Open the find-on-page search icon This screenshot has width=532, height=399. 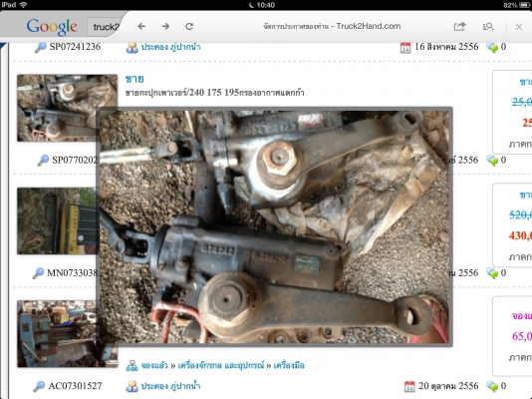(488, 26)
